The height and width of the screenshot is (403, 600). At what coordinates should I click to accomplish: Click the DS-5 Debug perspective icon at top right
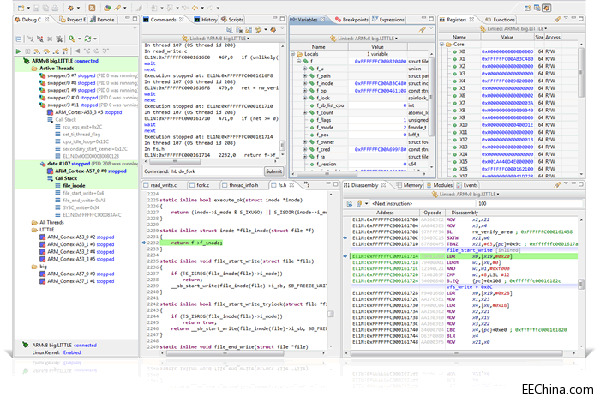pos(546,8)
